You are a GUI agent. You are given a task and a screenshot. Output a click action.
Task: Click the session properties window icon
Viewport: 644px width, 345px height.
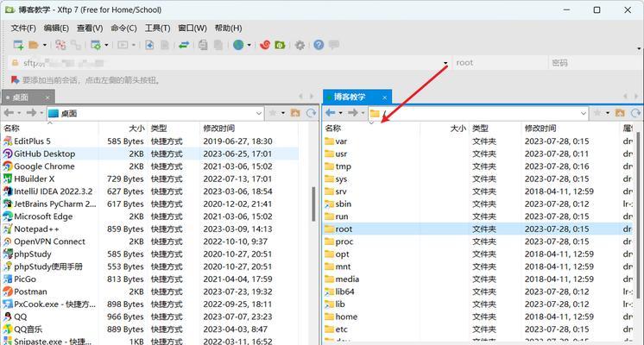point(96,45)
